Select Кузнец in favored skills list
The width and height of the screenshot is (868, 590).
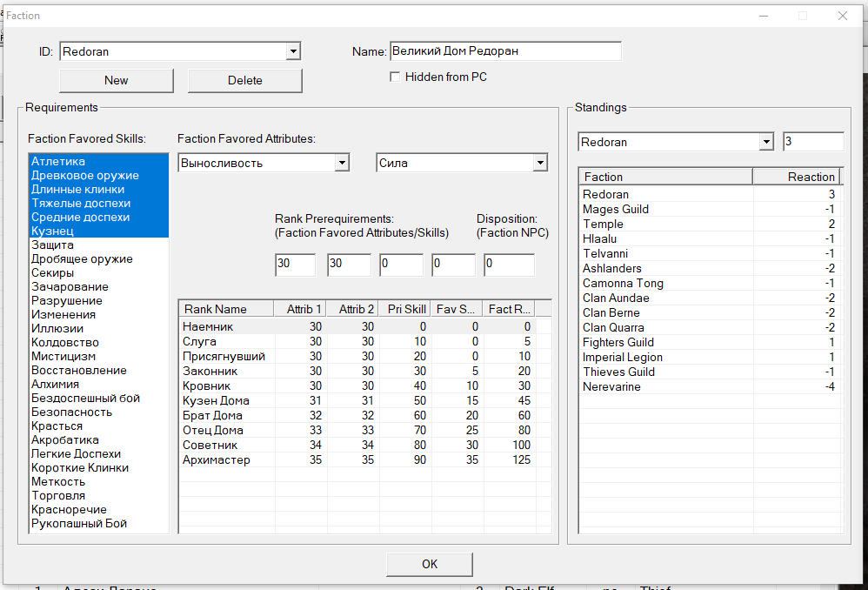click(x=98, y=231)
